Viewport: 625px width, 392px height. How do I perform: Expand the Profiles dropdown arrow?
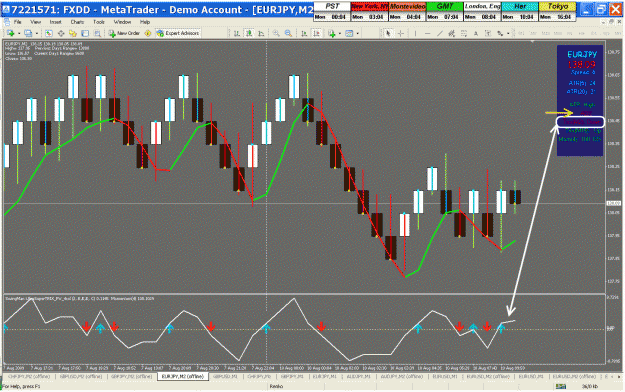[37, 33]
